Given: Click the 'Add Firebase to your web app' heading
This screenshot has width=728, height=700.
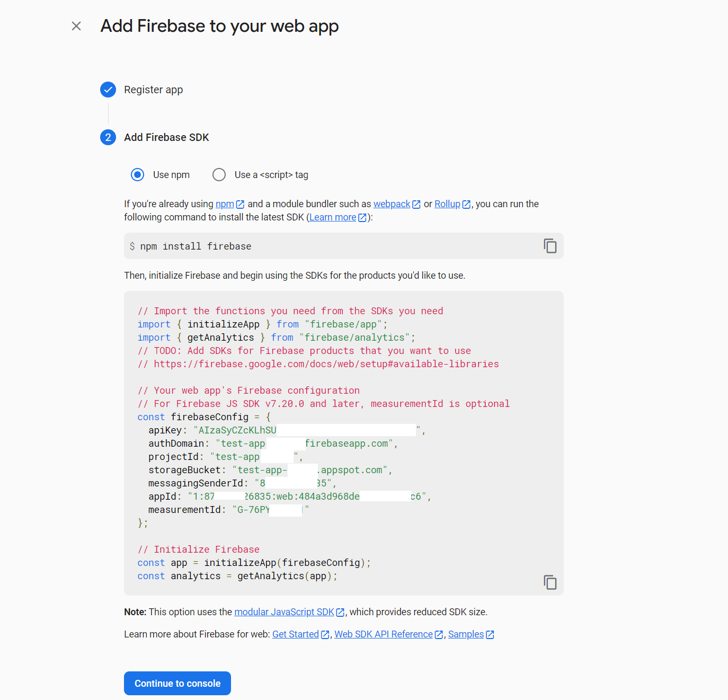Looking at the screenshot, I should pyautogui.click(x=220, y=26).
